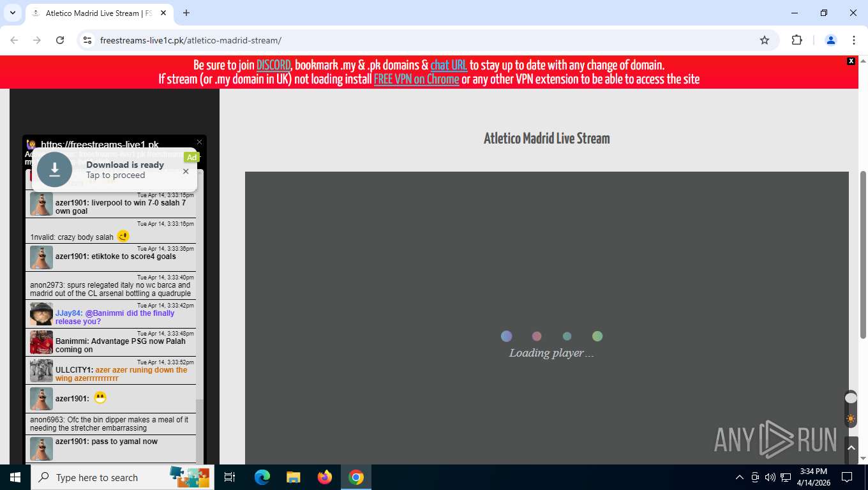Click the grinning emoji in azer1901 message

click(100, 397)
